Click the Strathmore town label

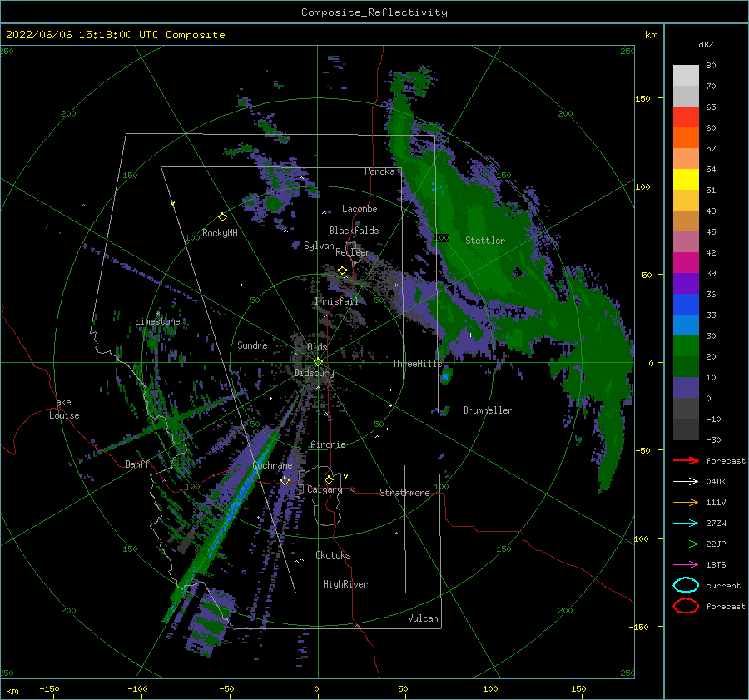tap(404, 493)
